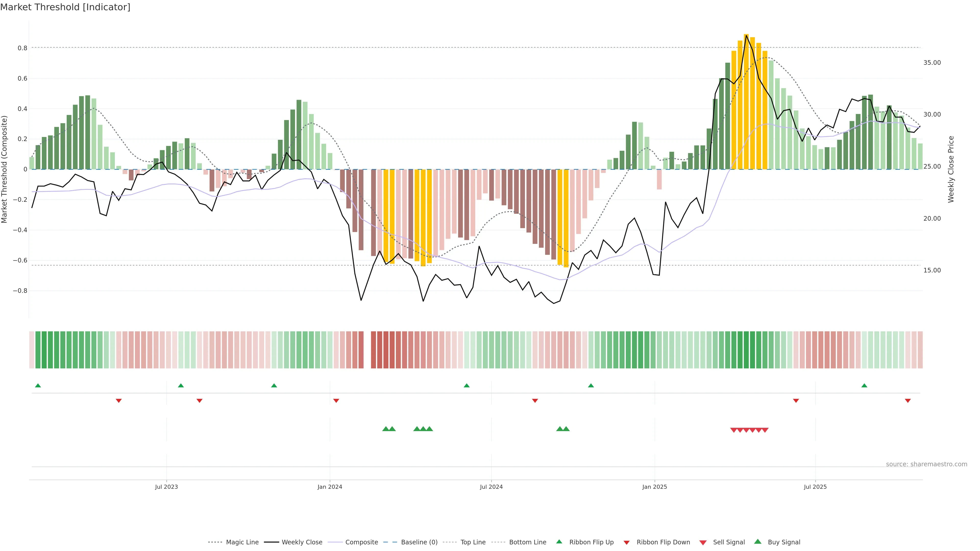
Task: Click the Market Threshold [Indicator] title
Action: click(x=65, y=7)
